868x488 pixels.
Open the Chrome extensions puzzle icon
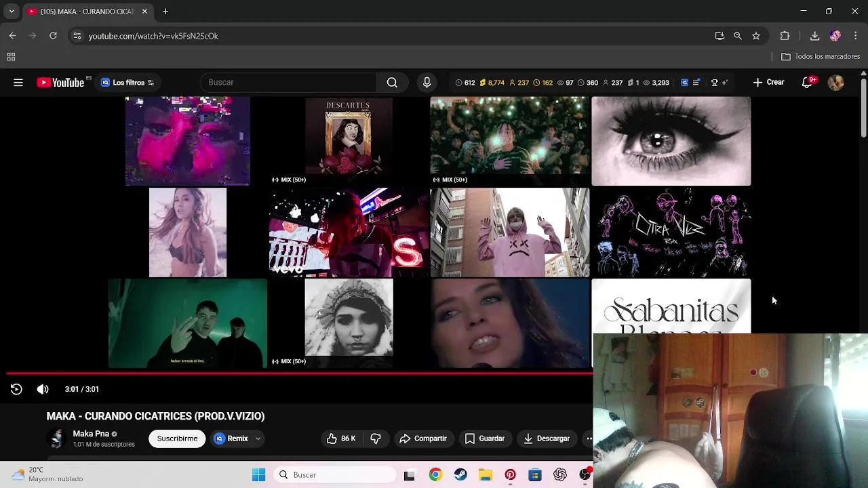click(785, 36)
